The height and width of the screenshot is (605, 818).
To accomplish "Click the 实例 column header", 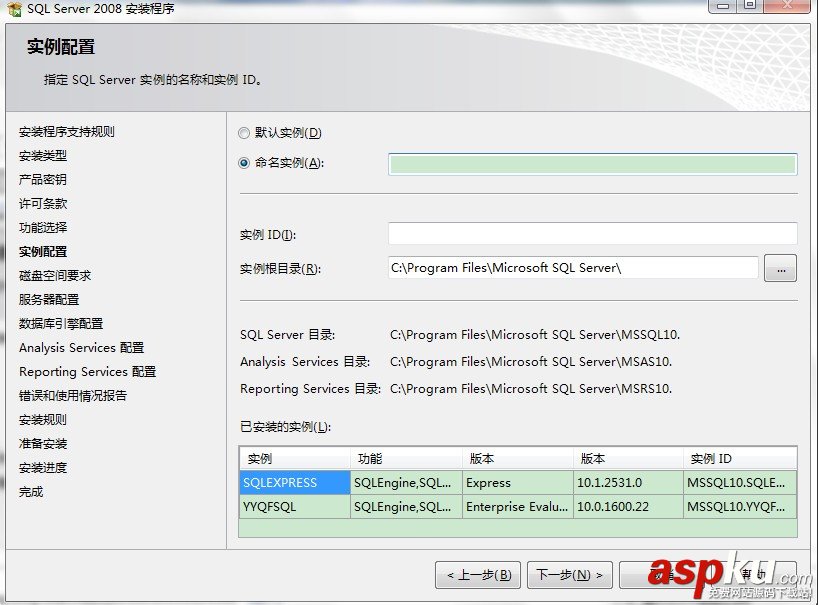I will (x=295, y=458).
